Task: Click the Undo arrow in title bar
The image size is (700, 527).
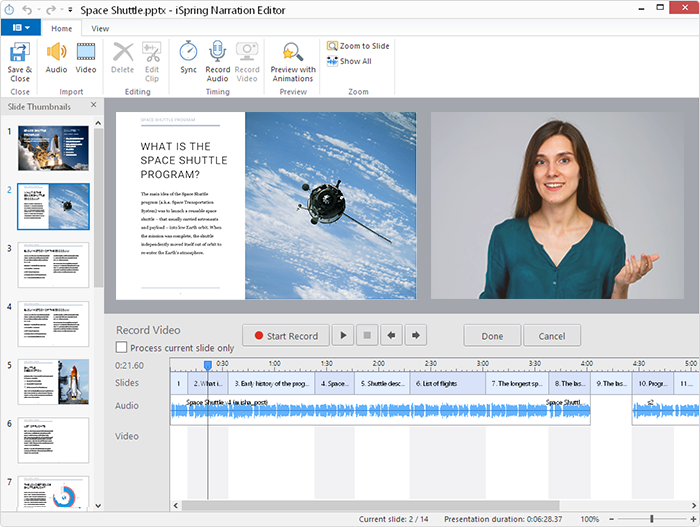Action: (27, 10)
